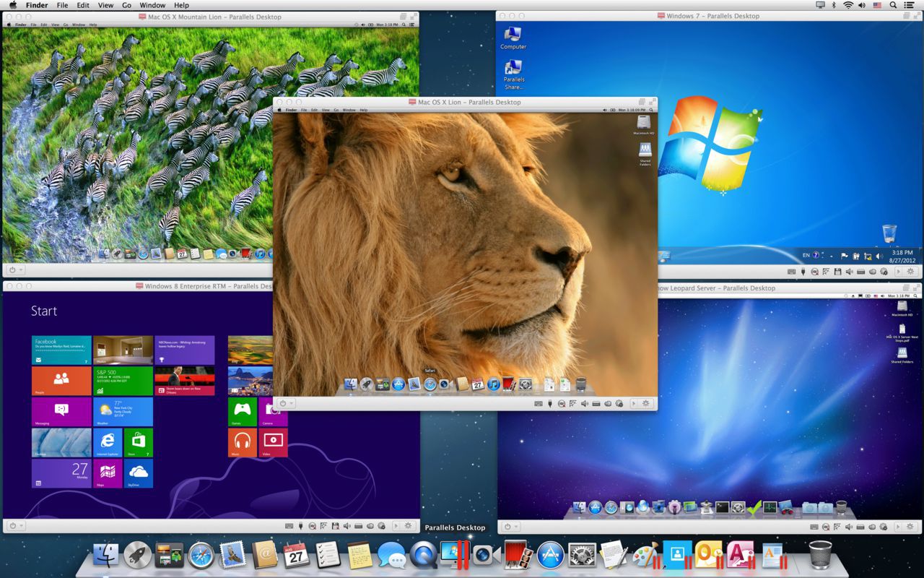The image size is (924, 578).
Task: Open the Store tile in Windows 8
Action: tap(138, 441)
